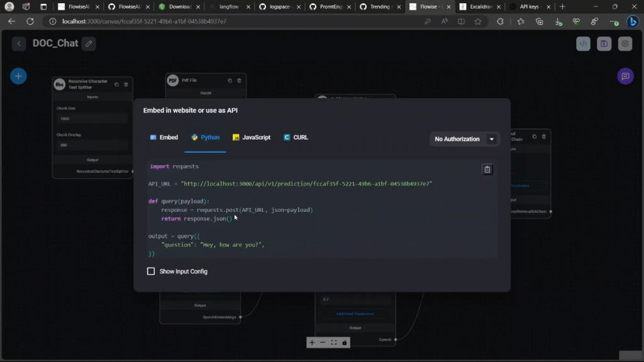Image resolution: width=644 pixels, height=362 pixels.
Task: Go back with canvas back arrow
Action: click(19, 43)
